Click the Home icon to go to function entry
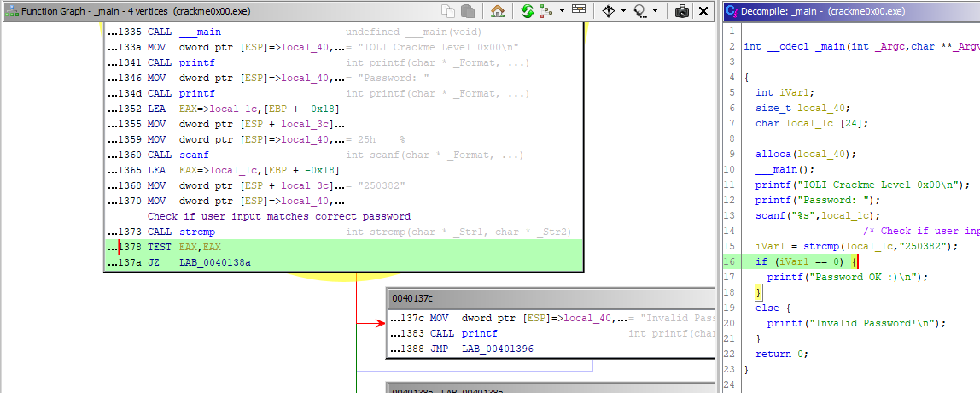The height and width of the screenshot is (393, 980). click(x=498, y=10)
